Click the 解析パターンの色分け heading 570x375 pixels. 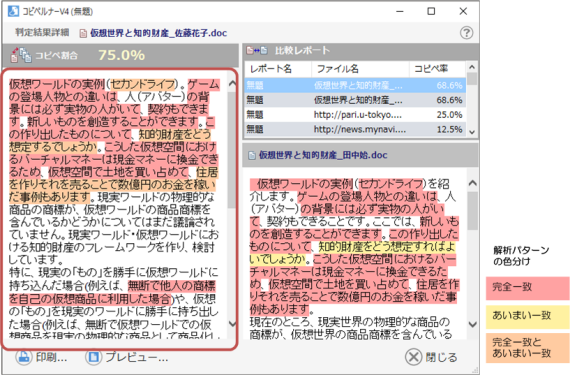[521, 255]
